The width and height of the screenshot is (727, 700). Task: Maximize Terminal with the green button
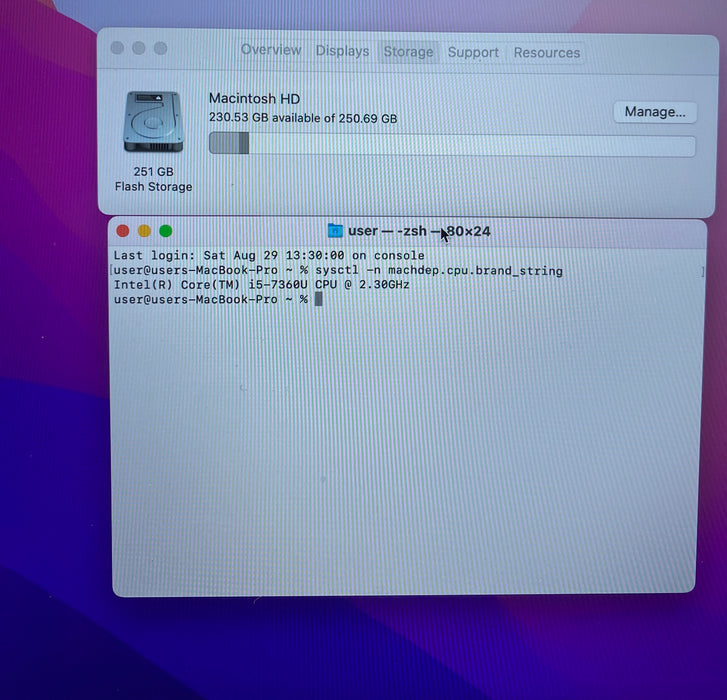tap(166, 231)
